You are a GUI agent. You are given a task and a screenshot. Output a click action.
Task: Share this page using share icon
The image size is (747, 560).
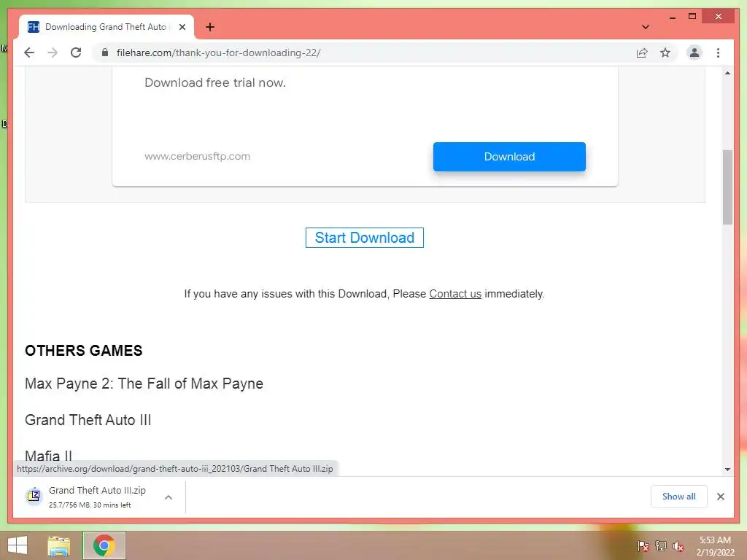[x=642, y=52]
